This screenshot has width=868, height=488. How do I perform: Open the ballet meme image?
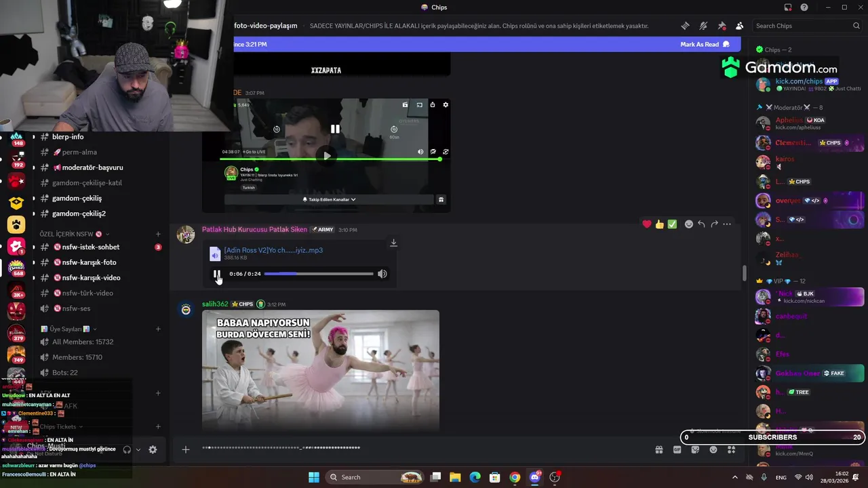[321, 371]
